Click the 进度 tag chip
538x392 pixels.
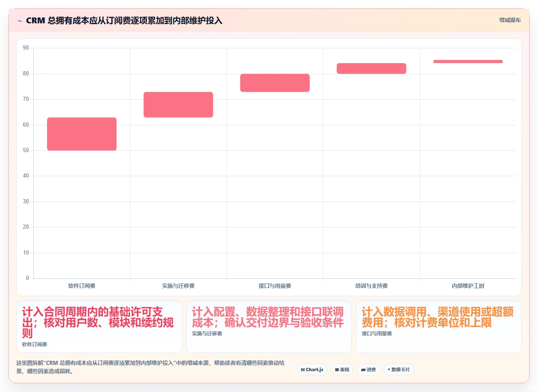pyautogui.click(x=368, y=370)
